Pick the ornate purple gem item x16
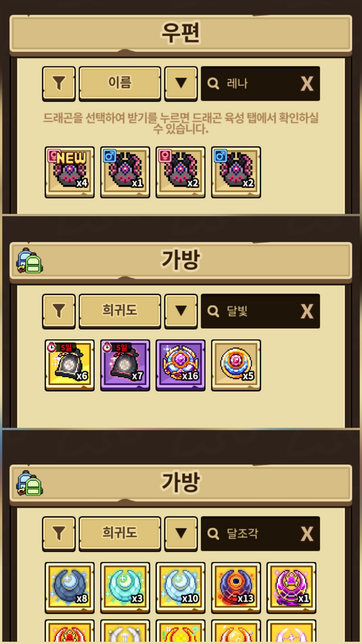Screen dimensions: 362x644 pyautogui.click(x=181, y=365)
